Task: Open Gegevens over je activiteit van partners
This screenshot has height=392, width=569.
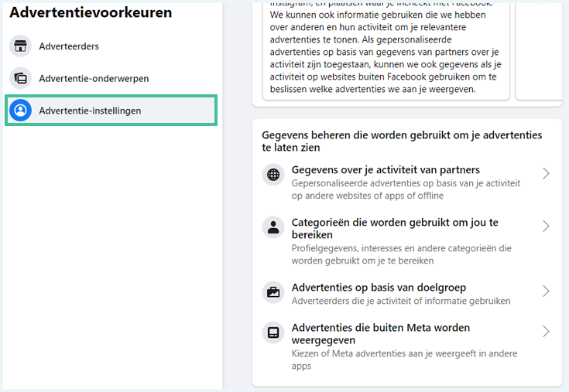Action: point(406,182)
